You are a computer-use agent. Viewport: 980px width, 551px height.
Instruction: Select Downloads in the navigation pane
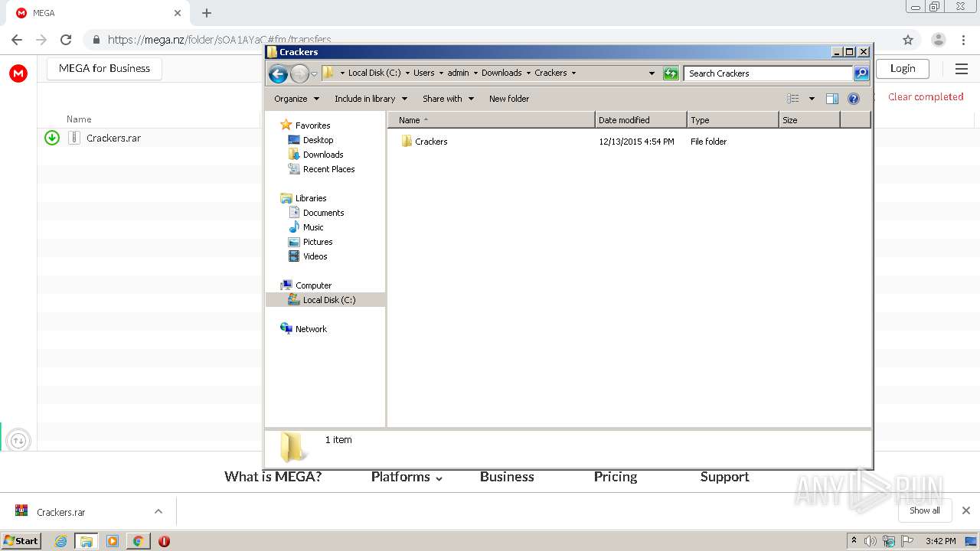[322, 155]
